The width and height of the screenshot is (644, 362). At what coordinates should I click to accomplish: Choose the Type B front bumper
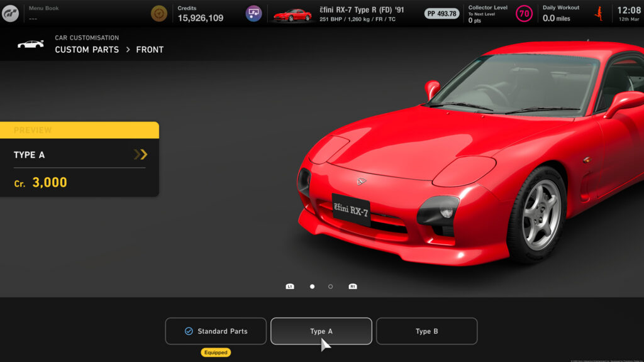click(x=427, y=331)
